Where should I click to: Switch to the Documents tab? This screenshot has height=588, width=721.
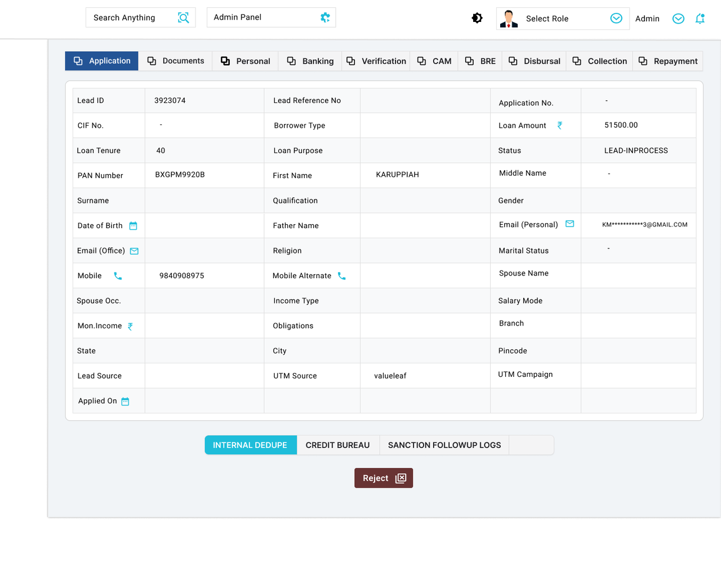click(175, 61)
